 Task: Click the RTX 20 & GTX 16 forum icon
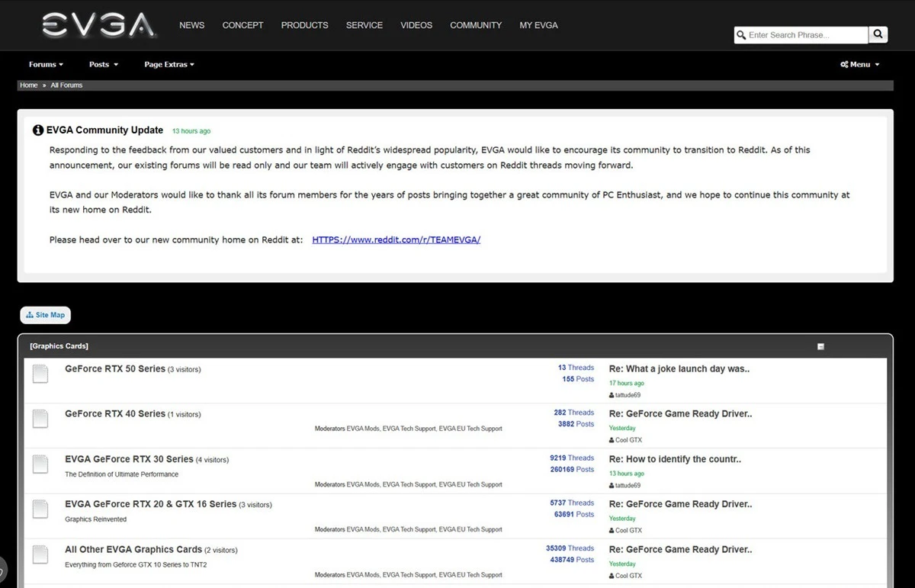(40, 509)
